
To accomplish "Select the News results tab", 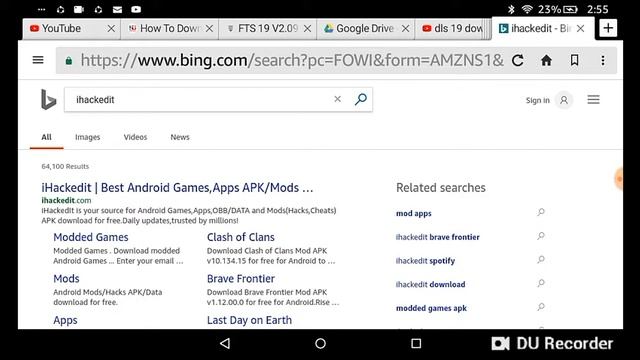I will (180, 137).
